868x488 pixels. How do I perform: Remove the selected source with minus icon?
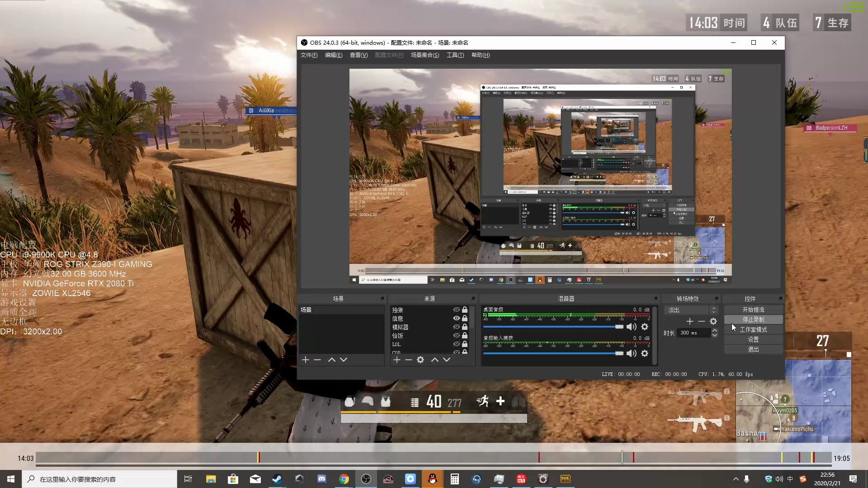[409, 360]
